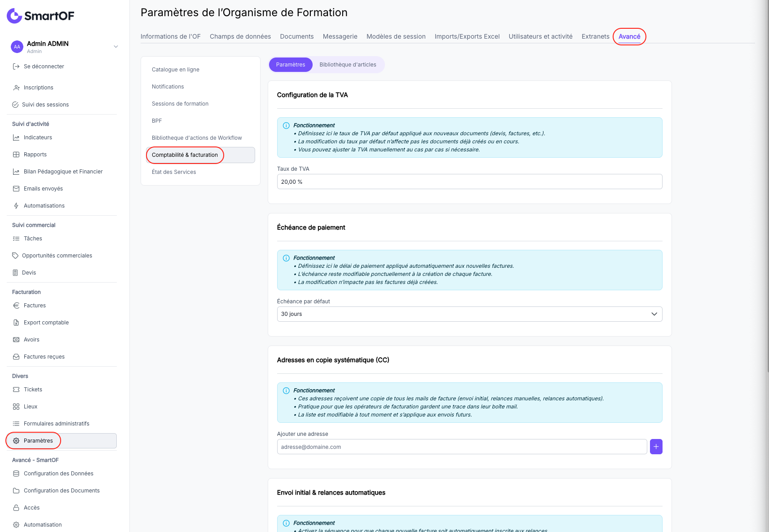
Task: Click the Taux de TVA input field
Action: [x=469, y=182]
